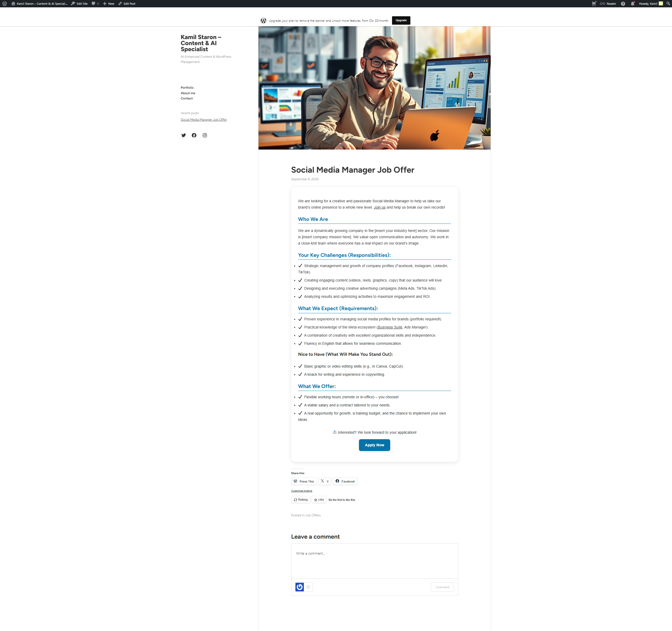Click the help question-mark icon in admin bar

click(623, 3)
